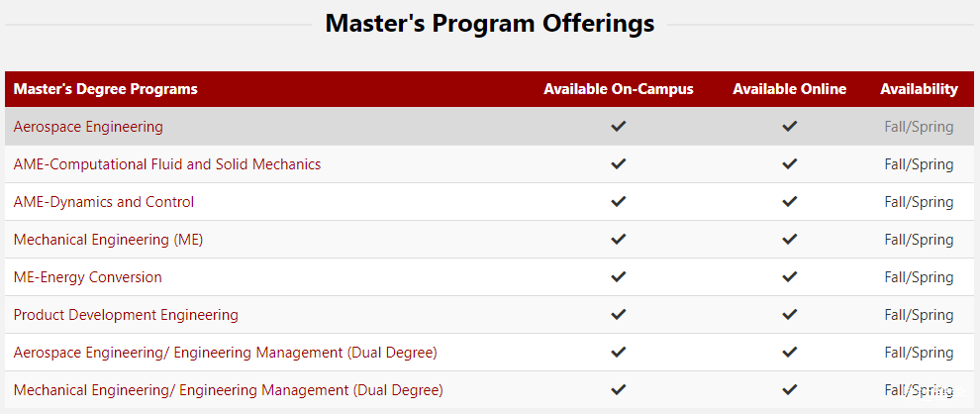Click online checkmark for Aerospace Engineering
Screen dimensions: 980x414
(789, 127)
